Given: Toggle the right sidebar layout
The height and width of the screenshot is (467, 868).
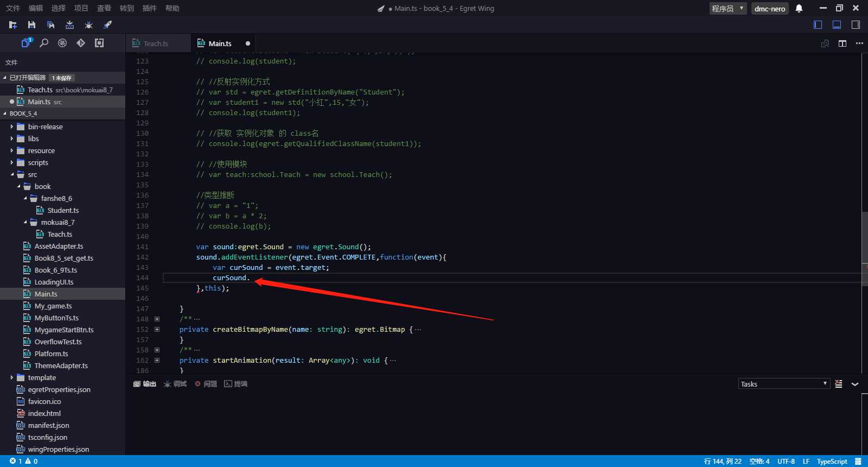Looking at the screenshot, I should (856, 24).
